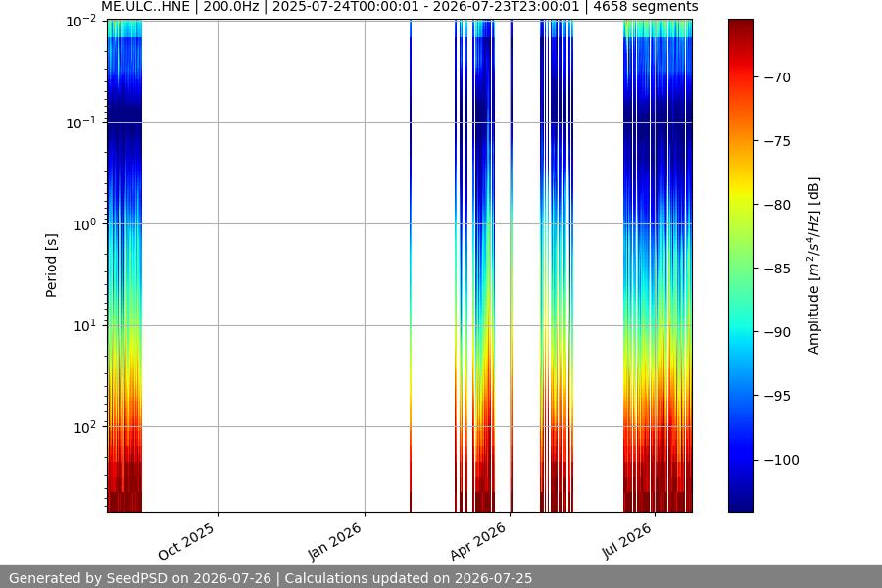Screen dimensions: 882x588
Task: Click the −95 colorbar tick label
Action: point(777,396)
